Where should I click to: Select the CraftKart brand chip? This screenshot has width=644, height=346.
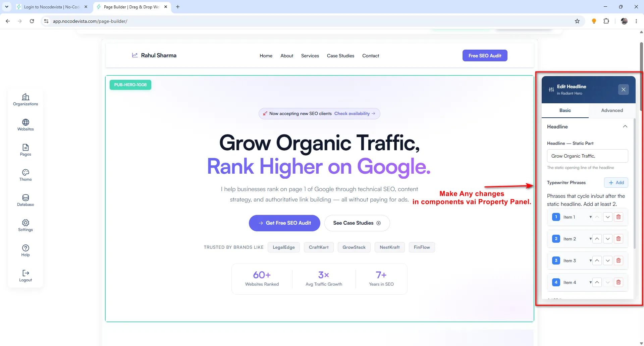point(319,247)
